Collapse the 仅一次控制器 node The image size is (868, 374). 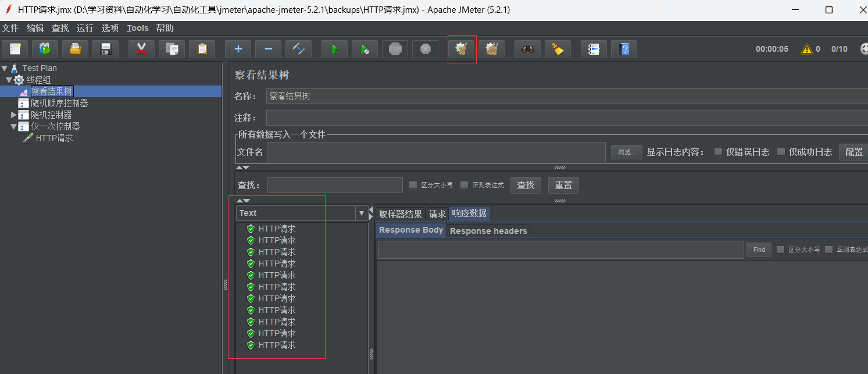click(13, 126)
